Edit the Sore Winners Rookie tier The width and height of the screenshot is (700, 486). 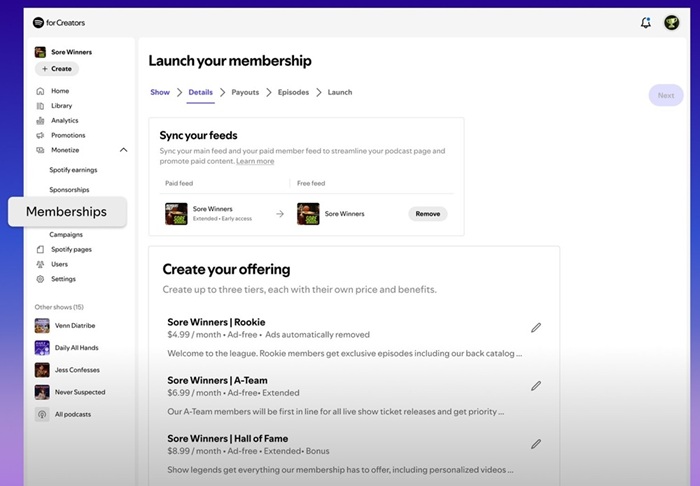tap(536, 328)
